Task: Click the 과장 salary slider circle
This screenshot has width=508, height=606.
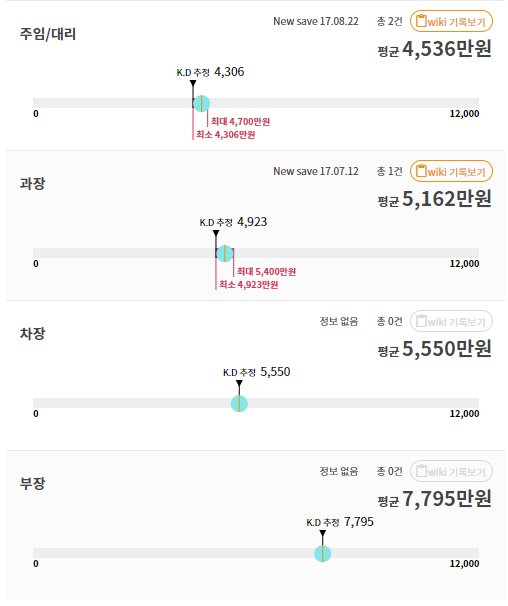Action: point(225,254)
